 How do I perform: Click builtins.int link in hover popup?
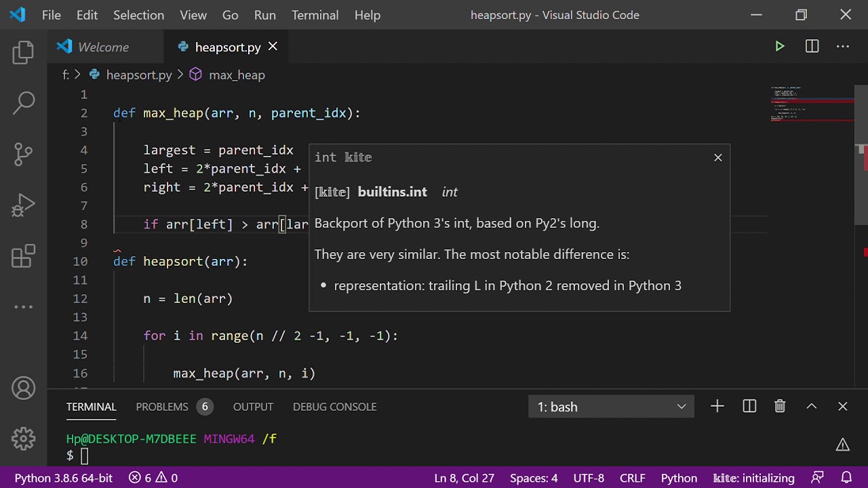coord(392,192)
